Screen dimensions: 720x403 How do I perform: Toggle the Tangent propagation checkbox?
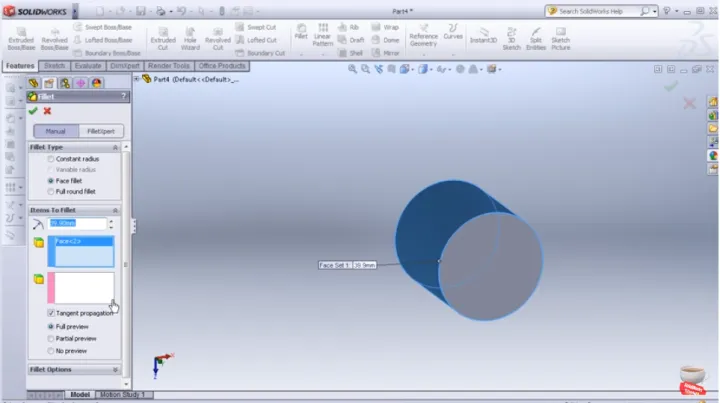[51, 313]
